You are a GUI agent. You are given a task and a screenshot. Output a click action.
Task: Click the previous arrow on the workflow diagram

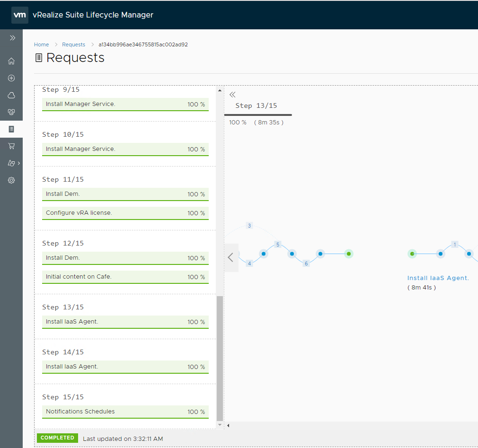point(231,257)
